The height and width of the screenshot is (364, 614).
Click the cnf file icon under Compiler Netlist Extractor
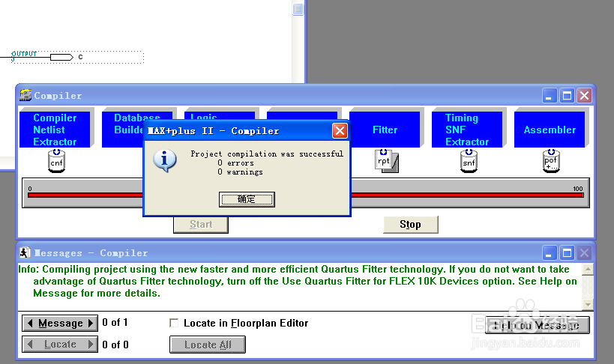click(56, 161)
